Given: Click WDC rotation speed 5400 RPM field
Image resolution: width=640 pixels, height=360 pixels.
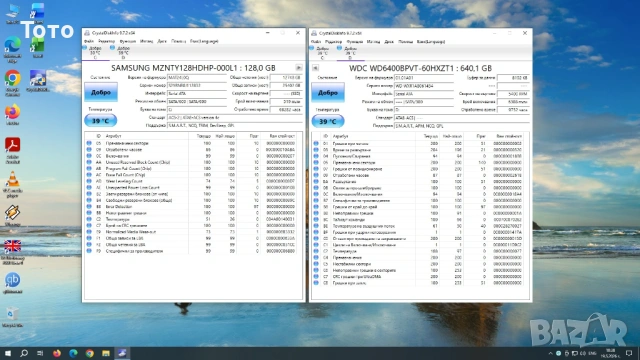Looking at the screenshot, I should coord(513,93).
